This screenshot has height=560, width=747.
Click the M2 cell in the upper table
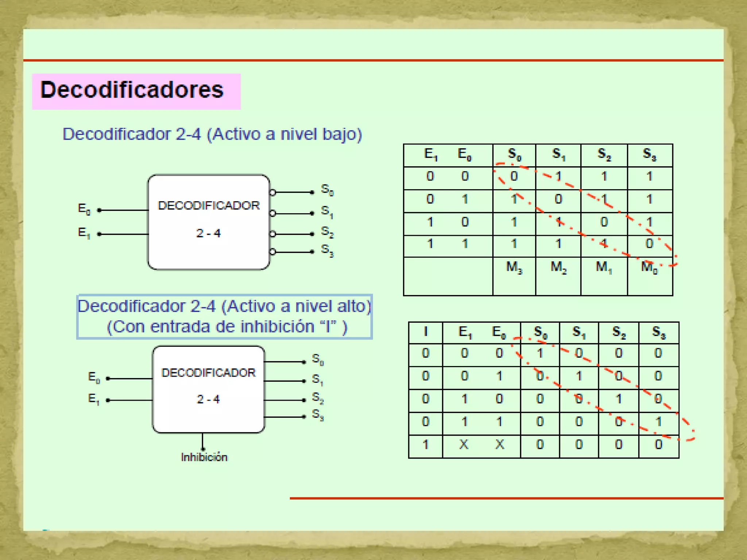558,267
